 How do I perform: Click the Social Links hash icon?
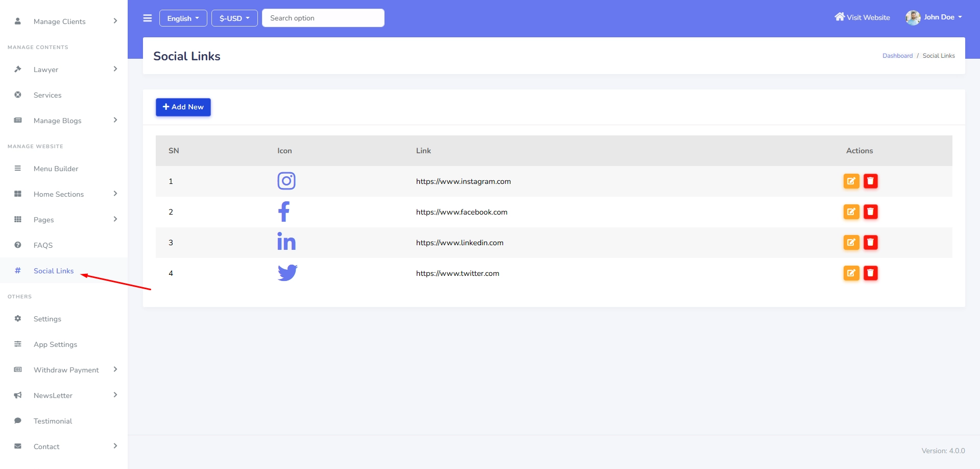[18, 270]
